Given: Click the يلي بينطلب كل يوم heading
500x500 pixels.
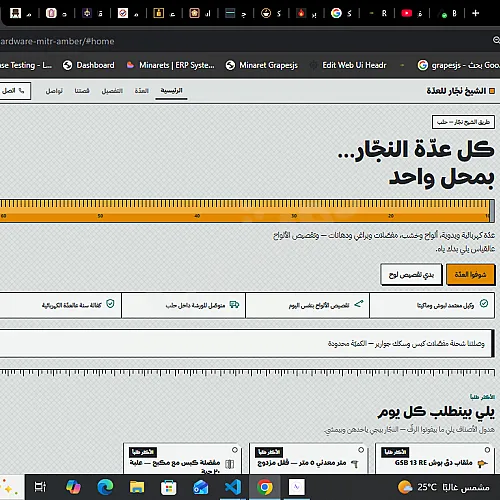Looking at the screenshot, I should point(436,412).
